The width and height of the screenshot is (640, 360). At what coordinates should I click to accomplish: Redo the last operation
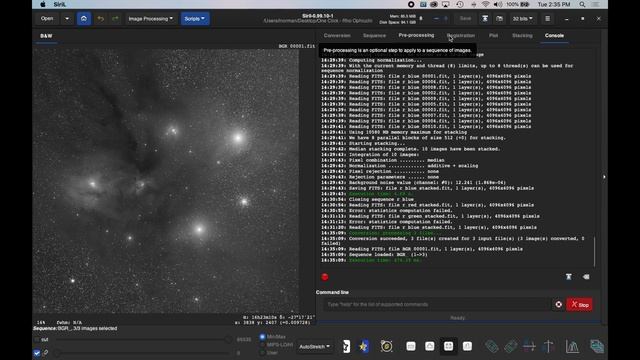click(115, 19)
